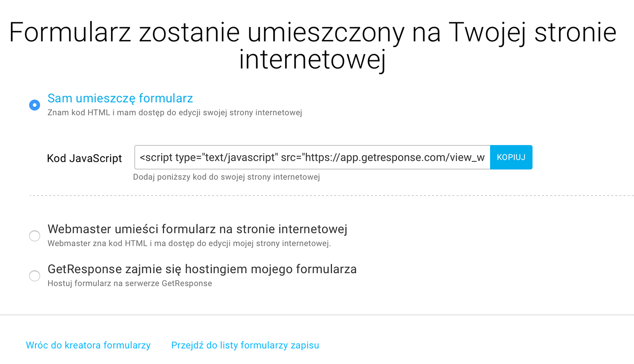
Task: Click the solid divider above the footer links
Action: pos(317,315)
